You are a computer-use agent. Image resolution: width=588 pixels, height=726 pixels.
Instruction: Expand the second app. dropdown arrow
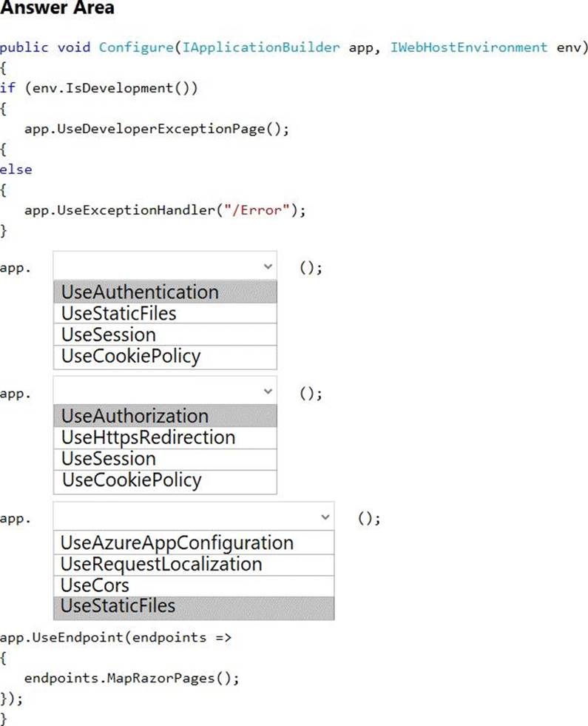[x=267, y=391]
